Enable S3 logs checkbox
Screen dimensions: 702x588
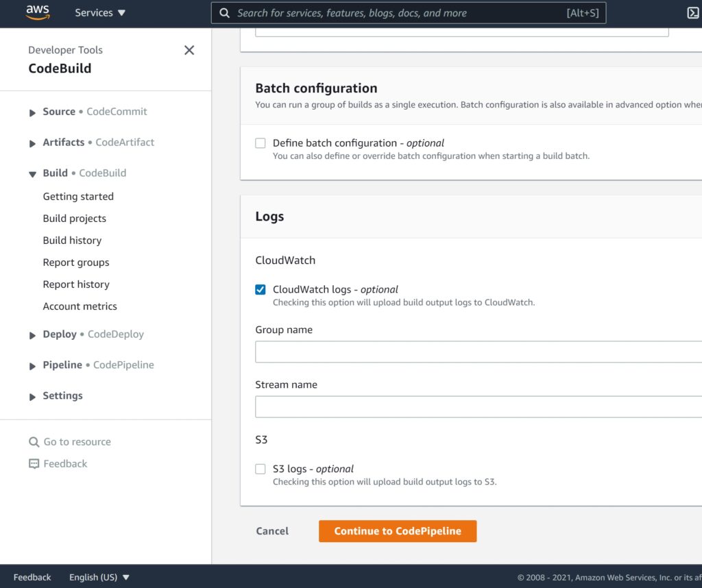tap(261, 469)
